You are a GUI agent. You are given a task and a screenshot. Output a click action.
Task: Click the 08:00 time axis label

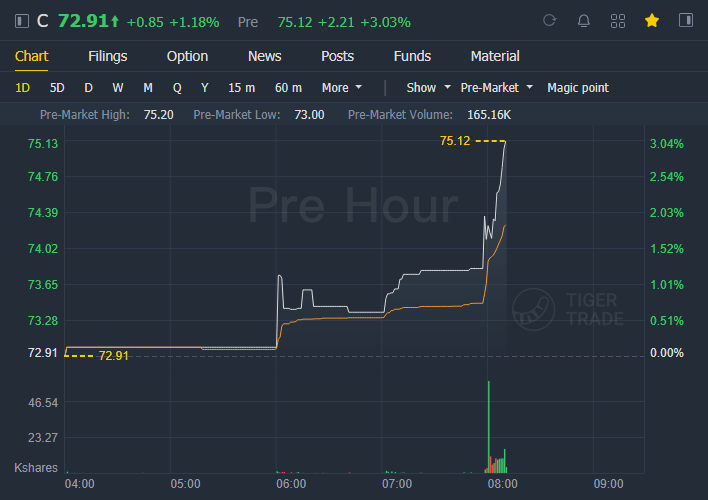coord(503,484)
